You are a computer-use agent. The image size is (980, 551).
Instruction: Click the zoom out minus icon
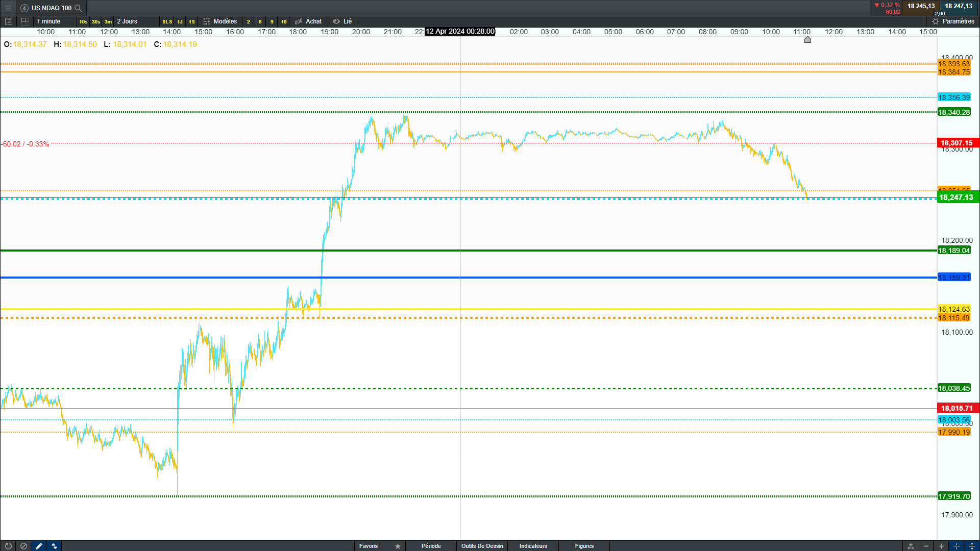(x=926, y=546)
